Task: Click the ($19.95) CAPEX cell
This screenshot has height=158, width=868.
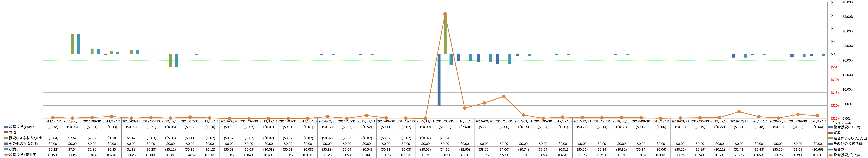Action: pyautogui.click(x=445, y=127)
